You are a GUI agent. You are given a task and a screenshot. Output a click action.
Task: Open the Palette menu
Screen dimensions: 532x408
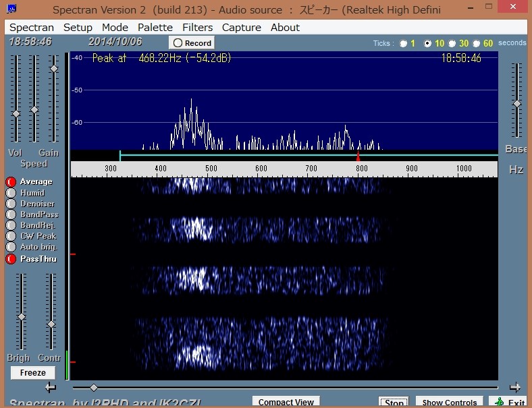(155, 28)
